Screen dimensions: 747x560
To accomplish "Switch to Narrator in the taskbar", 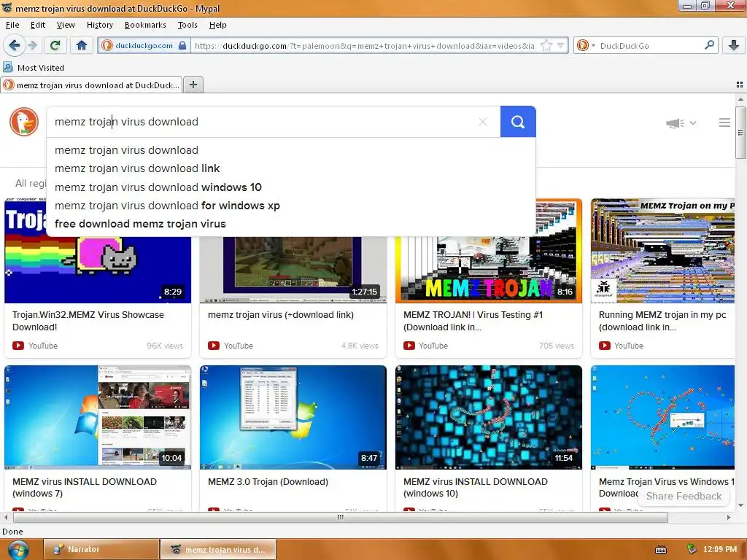I will [x=101, y=550].
